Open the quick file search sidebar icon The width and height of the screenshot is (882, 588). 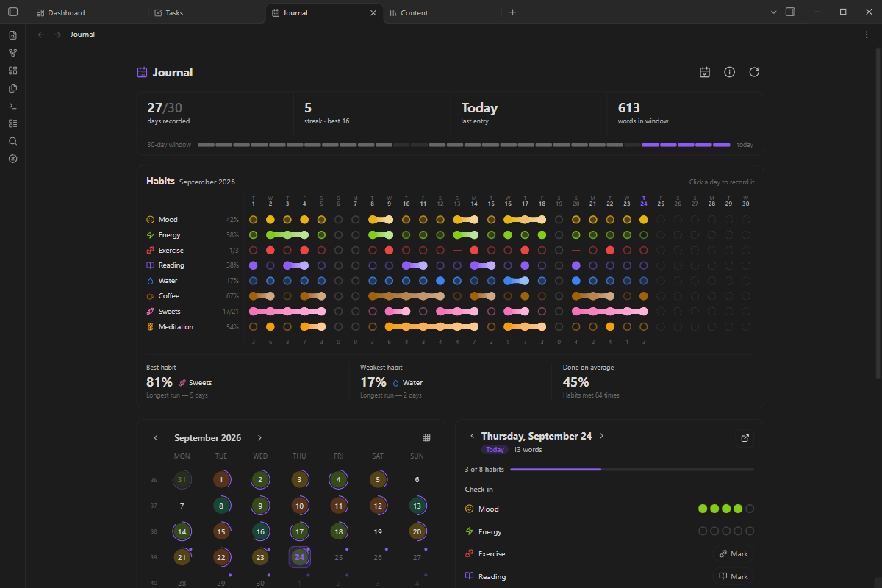(x=12, y=35)
